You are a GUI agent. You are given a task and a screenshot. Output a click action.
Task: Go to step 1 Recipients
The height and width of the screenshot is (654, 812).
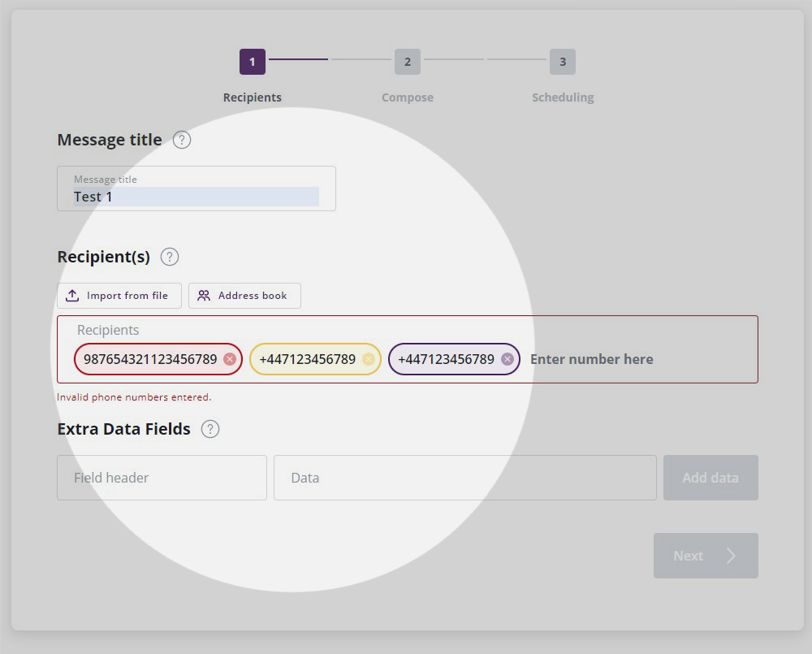(x=252, y=62)
